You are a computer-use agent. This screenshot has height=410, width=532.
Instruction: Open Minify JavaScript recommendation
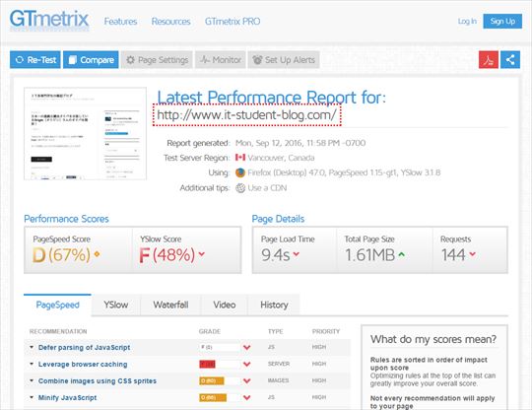[x=68, y=397]
